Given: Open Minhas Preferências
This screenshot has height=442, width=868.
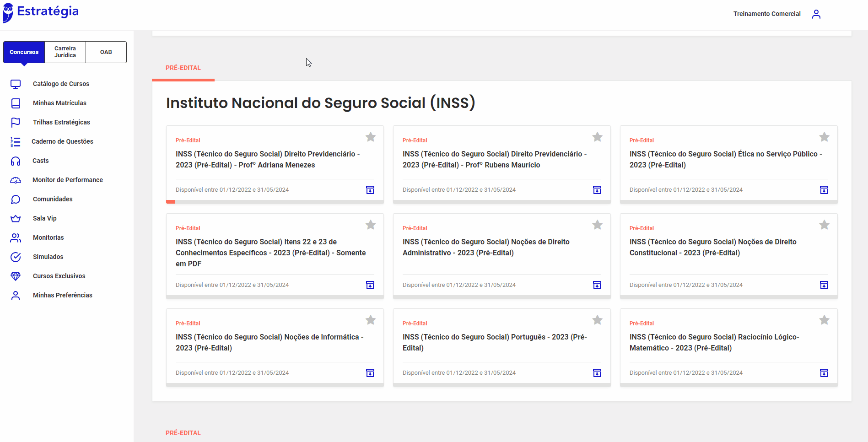Looking at the screenshot, I should 63,295.
